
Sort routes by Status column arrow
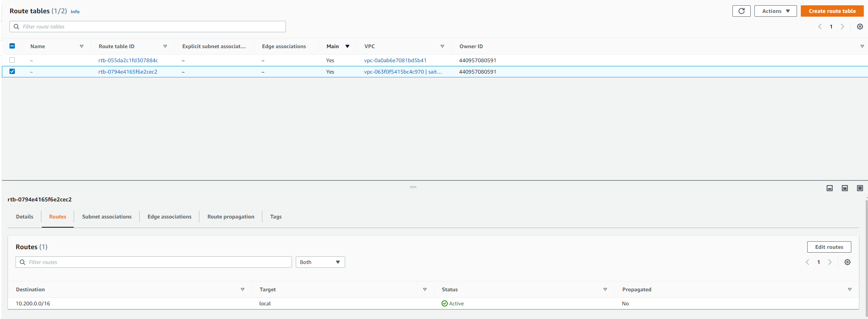(605, 289)
